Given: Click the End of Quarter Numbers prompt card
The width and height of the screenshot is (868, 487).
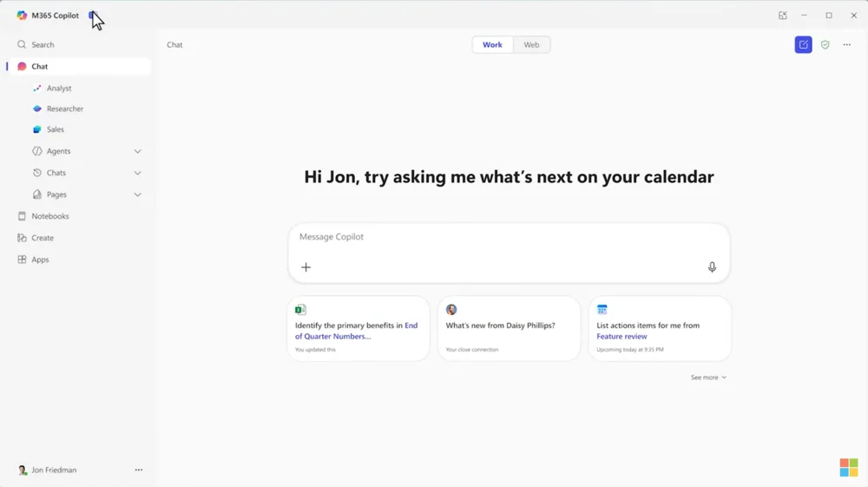Looking at the screenshot, I should [x=358, y=329].
